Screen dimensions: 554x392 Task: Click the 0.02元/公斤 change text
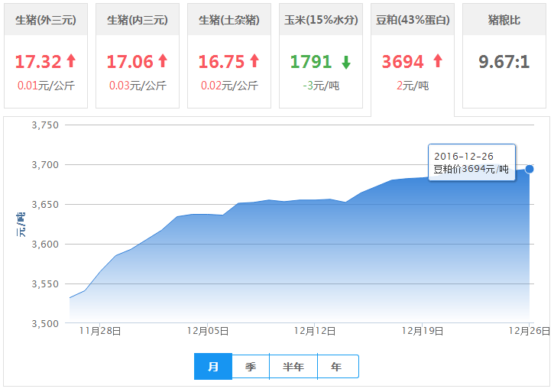pos(229,86)
